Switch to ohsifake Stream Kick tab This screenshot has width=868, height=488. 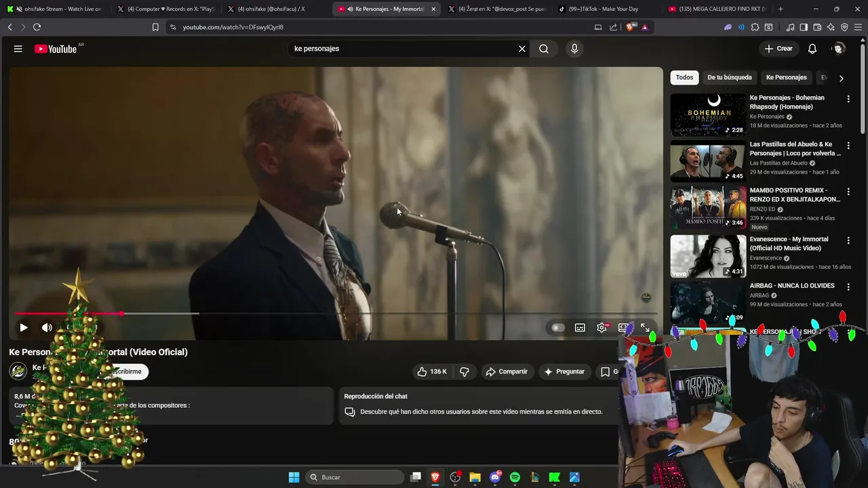[56, 9]
